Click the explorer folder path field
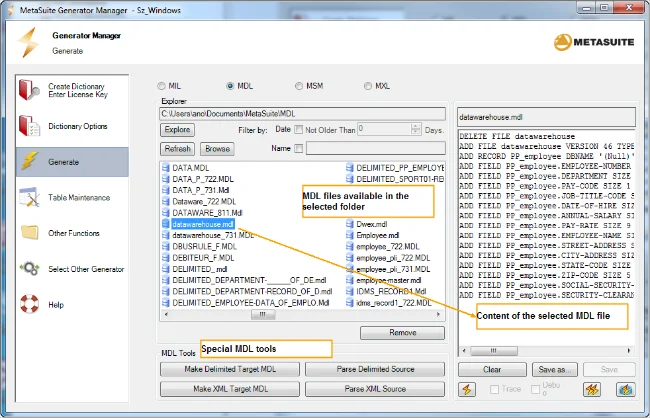650x418 pixels. point(303,114)
